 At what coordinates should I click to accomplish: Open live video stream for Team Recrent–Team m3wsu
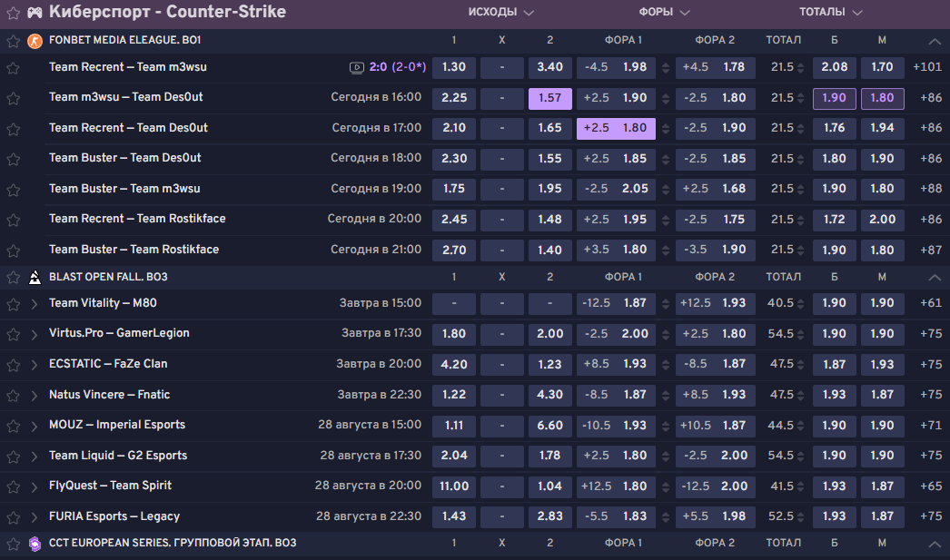point(356,67)
